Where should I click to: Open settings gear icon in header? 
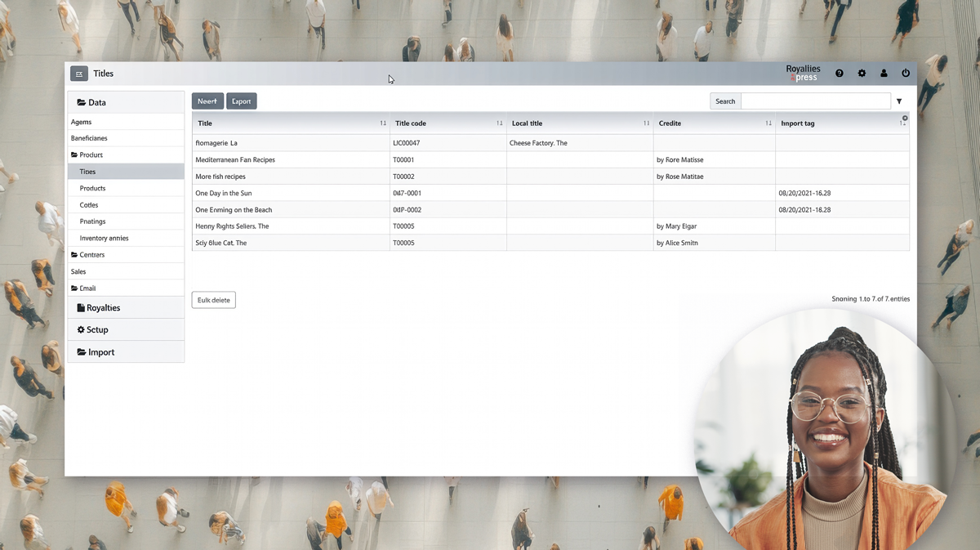[862, 74]
